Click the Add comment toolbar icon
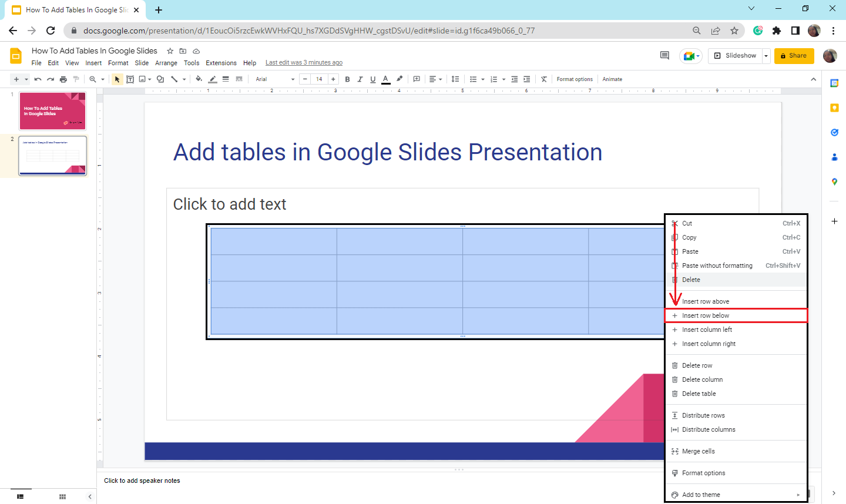The height and width of the screenshot is (504, 846). 417,79
